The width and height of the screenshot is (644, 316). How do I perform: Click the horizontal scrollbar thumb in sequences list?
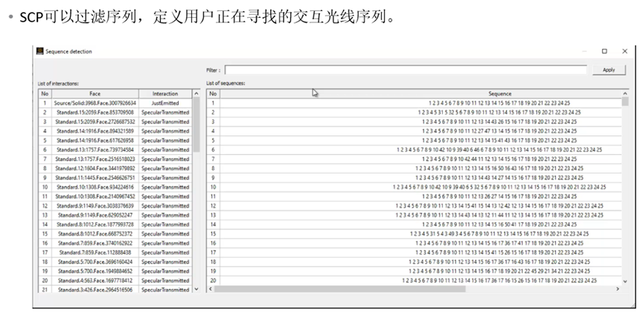coord(339,289)
